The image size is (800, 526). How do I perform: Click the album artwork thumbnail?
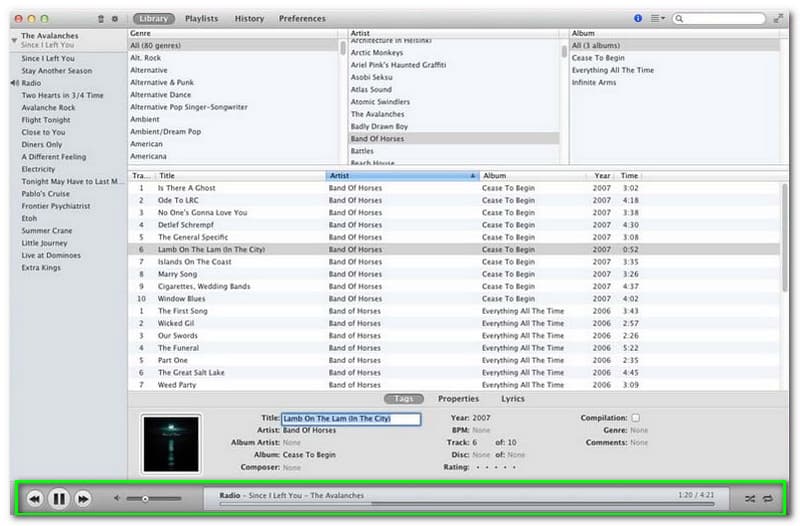pyautogui.click(x=171, y=443)
